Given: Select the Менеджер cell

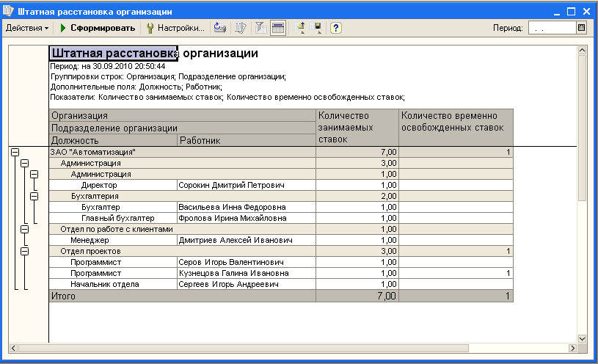Looking at the screenshot, I should click(x=113, y=241).
